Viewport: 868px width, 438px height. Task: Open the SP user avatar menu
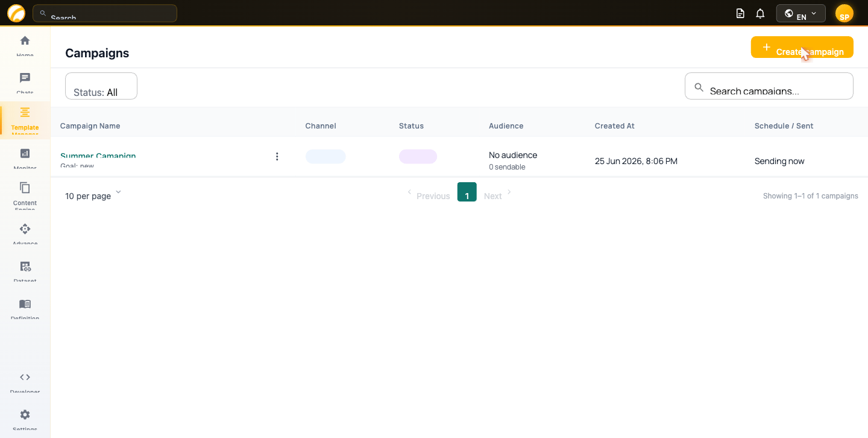click(844, 13)
